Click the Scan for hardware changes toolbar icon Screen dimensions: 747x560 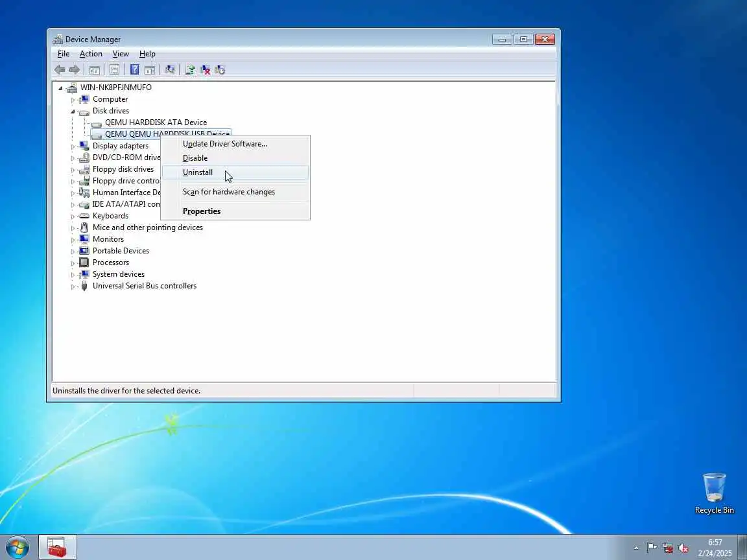tap(170, 70)
